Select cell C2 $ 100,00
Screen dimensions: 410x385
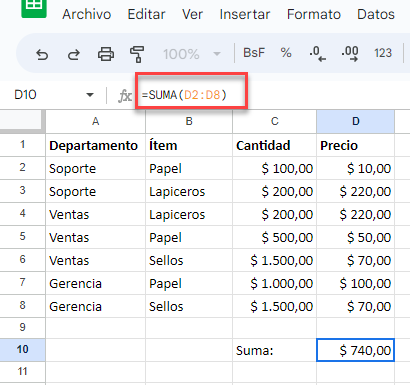(274, 168)
